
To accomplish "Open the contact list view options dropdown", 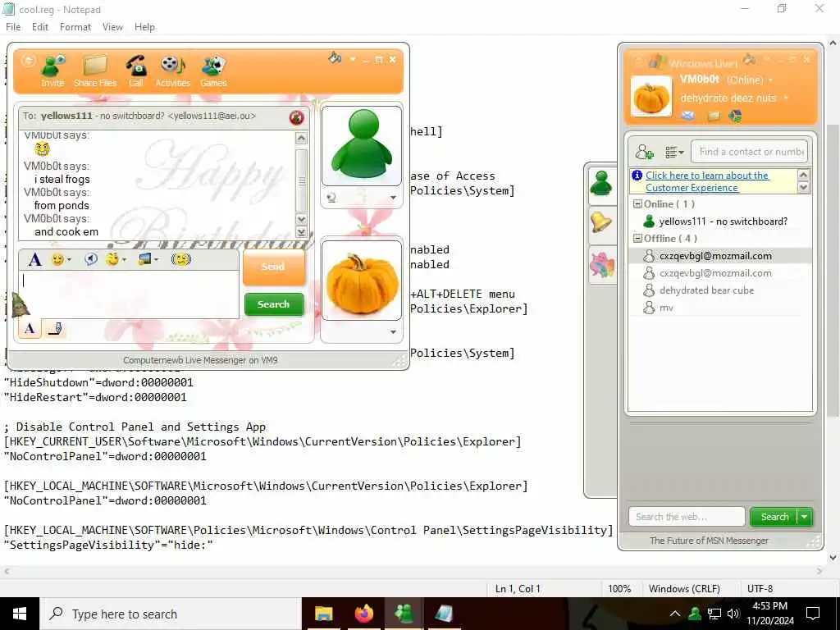I will (674, 152).
